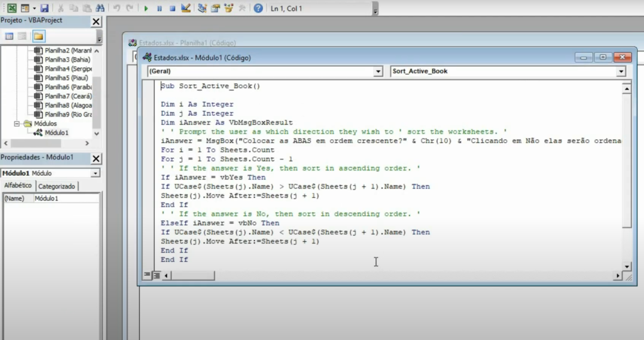This screenshot has height=340, width=644.
Task: Switch to the Categorizado tab
Action: [x=57, y=186]
